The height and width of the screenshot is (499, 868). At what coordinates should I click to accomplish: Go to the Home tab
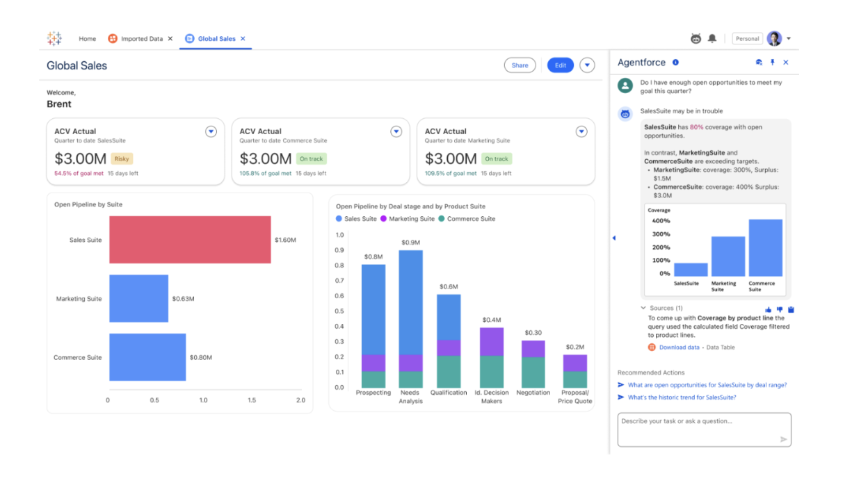tap(88, 39)
